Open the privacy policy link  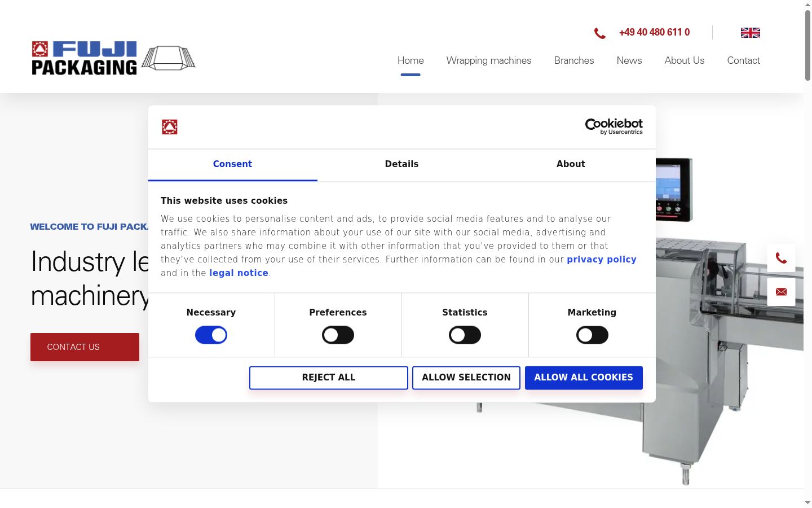[602, 260]
